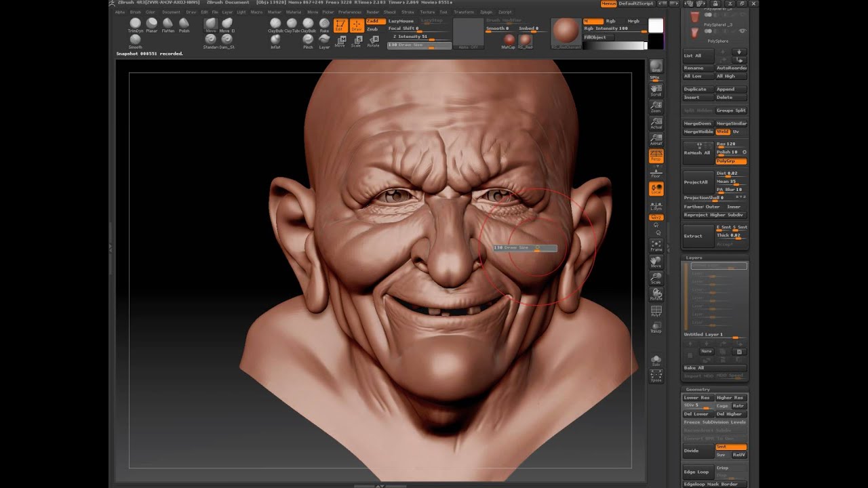
Task: Click the AAHalf icon
Action: pyautogui.click(x=656, y=139)
